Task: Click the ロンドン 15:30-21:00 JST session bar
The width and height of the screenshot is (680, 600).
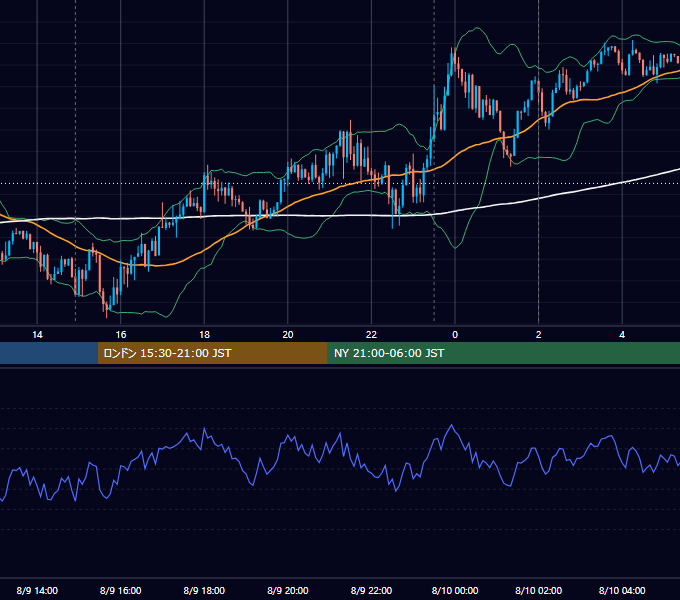Action: pyautogui.click(x=212, y=353)
